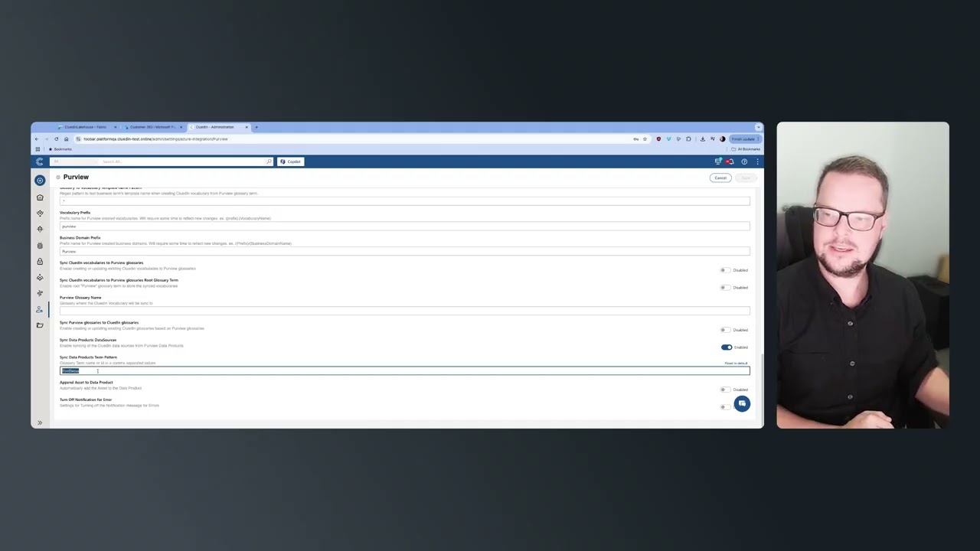This screenshot has height=551, width=980.
Task: Click Reset to default link
Action: tap(737, 364)
